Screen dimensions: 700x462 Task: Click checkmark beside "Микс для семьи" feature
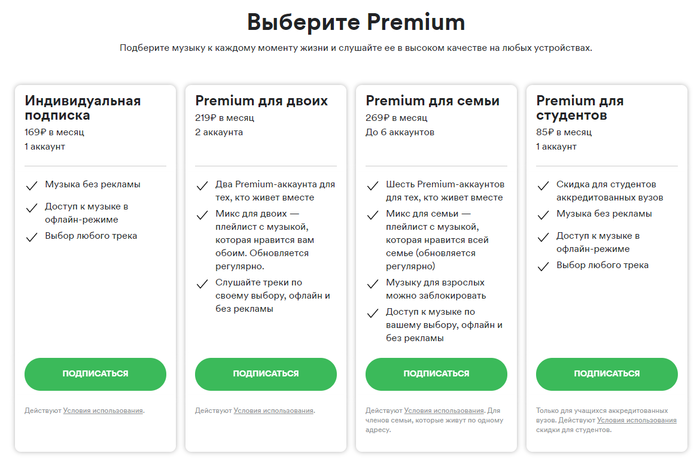coord(372,212)
